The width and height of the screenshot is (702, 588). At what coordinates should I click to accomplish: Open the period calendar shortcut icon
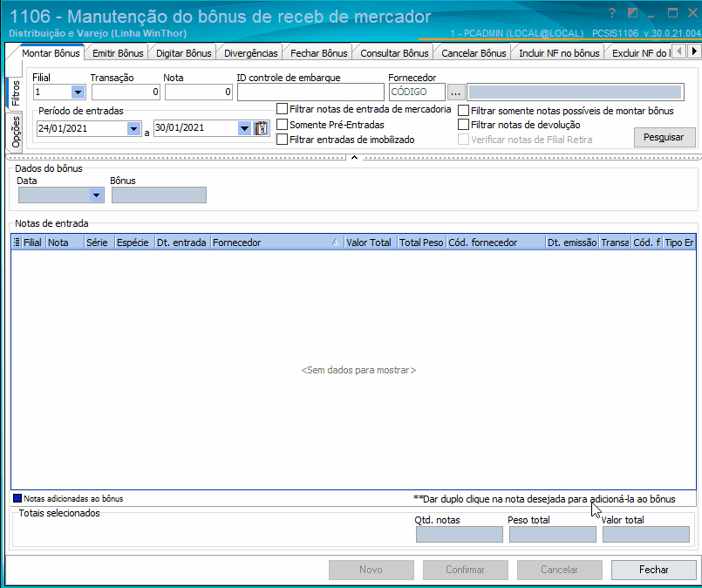pos(262,128)
